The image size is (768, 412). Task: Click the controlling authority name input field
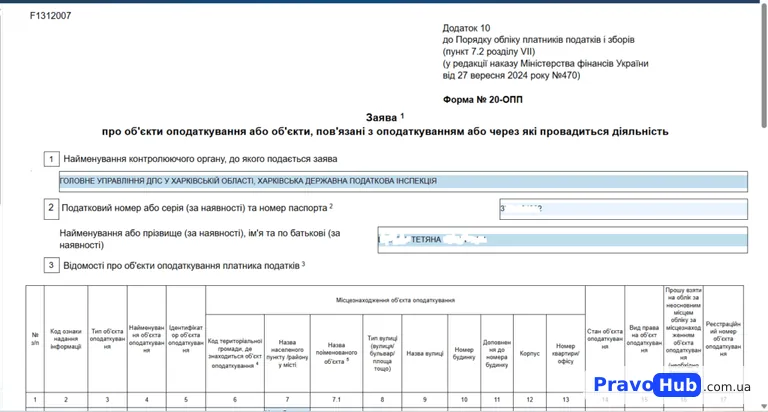[403, 181]
